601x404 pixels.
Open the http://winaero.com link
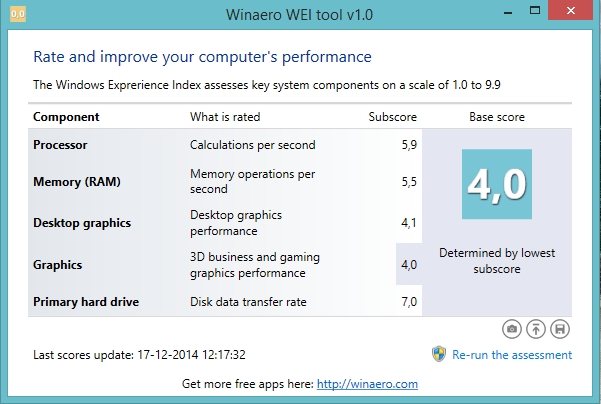point(367,384)
